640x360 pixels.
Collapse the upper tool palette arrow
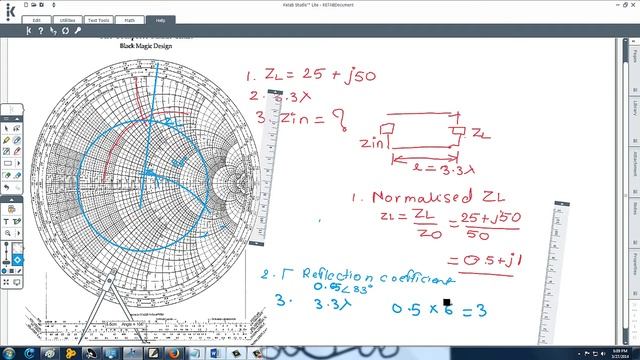tap(17, 119)
